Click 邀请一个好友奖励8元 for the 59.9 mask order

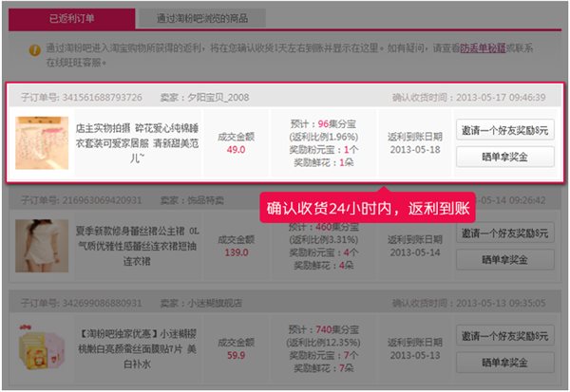[505, 335]
